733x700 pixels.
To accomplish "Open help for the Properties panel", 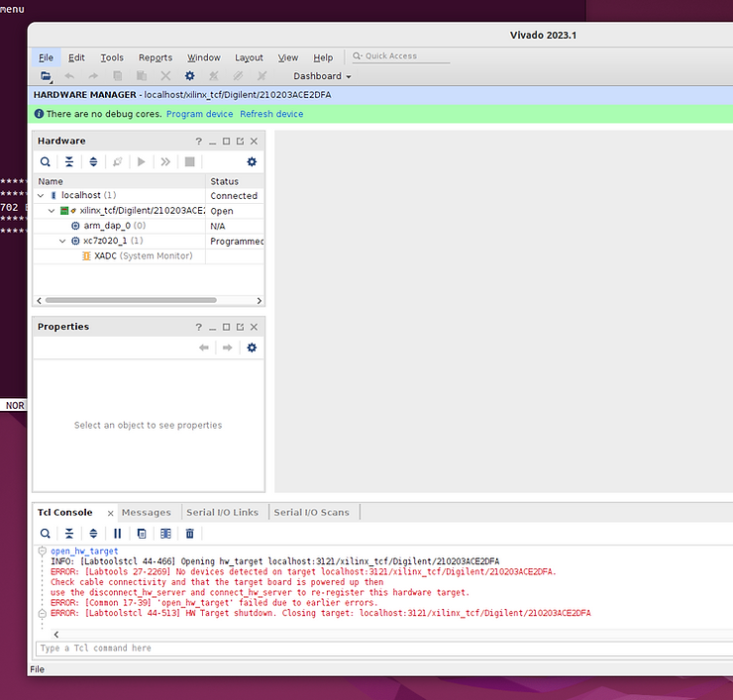I will tap(199, 327).
